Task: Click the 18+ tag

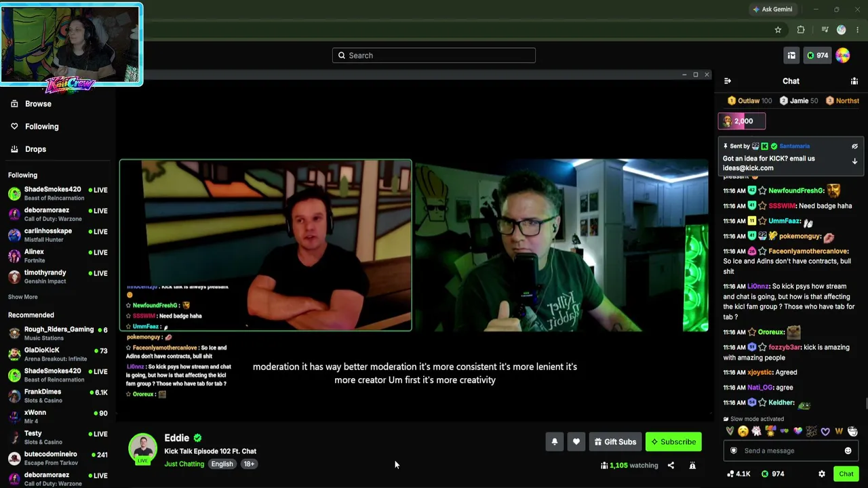Action: [249, 464]
